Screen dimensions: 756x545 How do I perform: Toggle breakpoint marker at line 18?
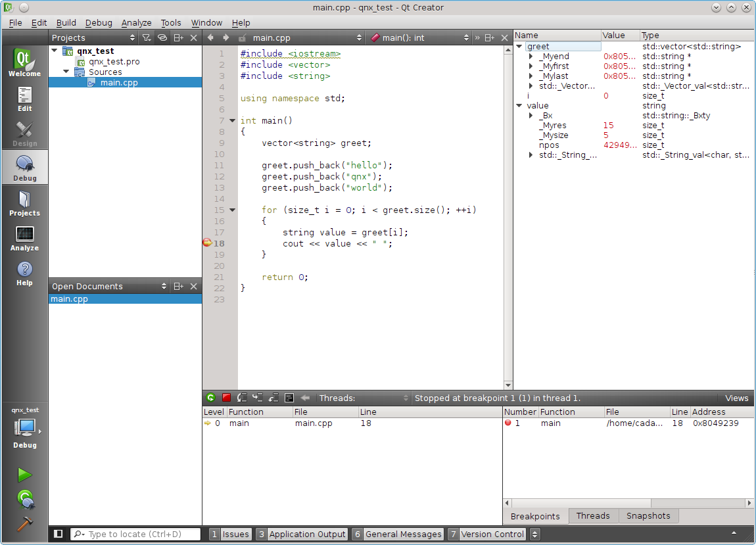(207, 243)
